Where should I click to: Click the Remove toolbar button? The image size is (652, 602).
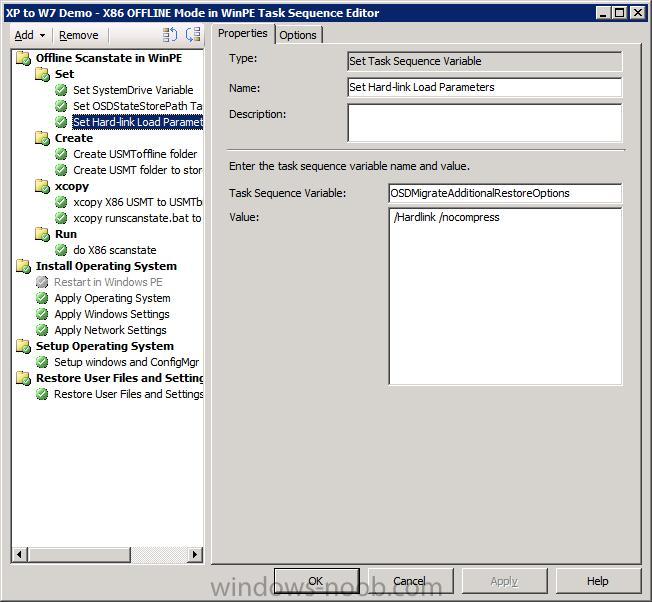coord(79,35)
